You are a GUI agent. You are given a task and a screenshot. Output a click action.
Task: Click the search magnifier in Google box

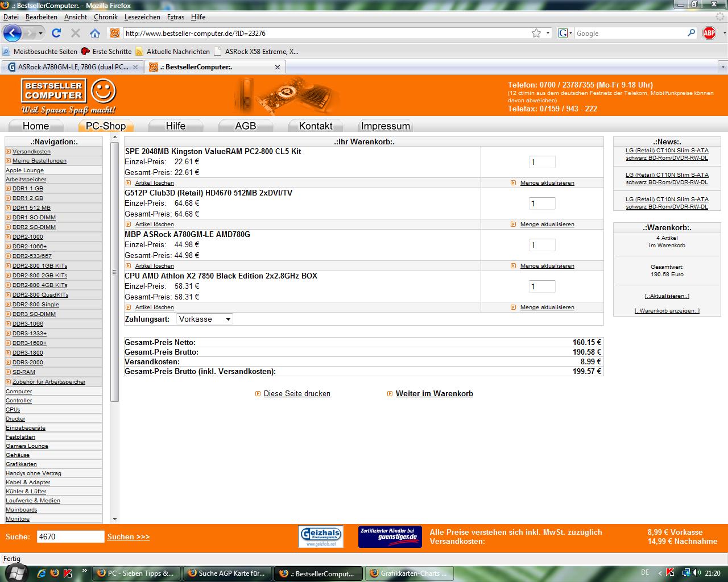tap(692, 33)
